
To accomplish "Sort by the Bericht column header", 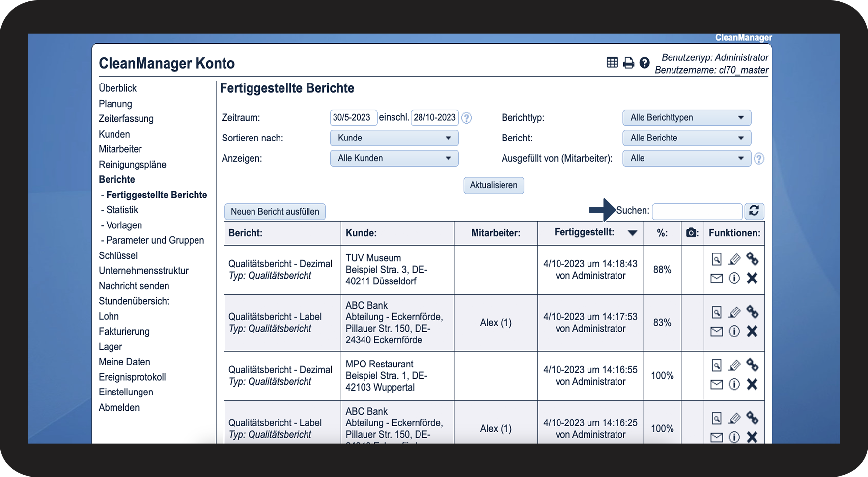I will [246, 233].
